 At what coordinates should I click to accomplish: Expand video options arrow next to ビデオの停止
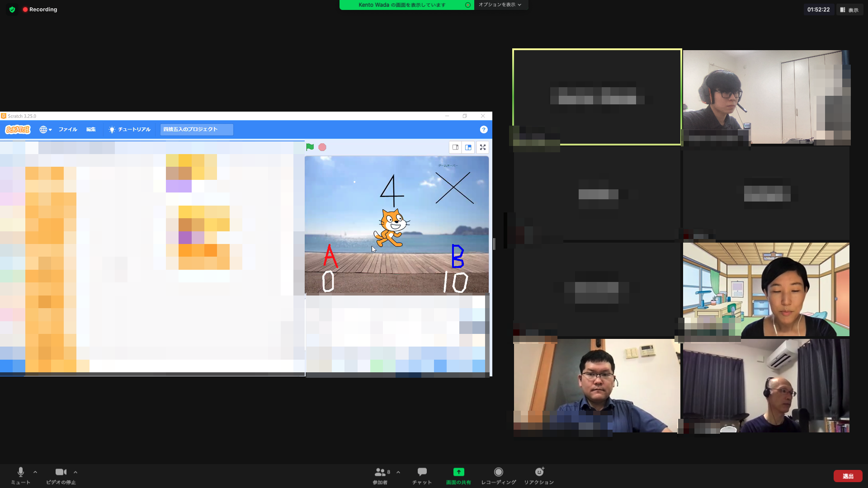tap(75, 472)
